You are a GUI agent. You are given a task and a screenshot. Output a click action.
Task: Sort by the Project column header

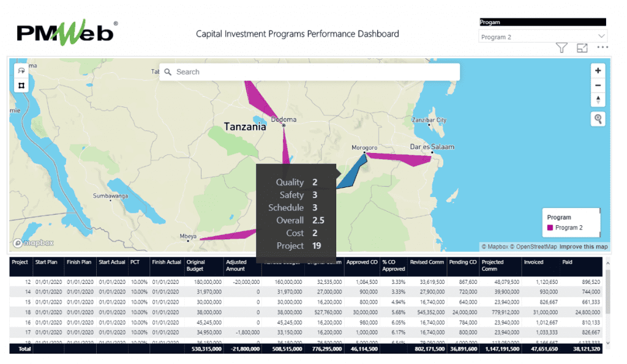tap(20, 262)
